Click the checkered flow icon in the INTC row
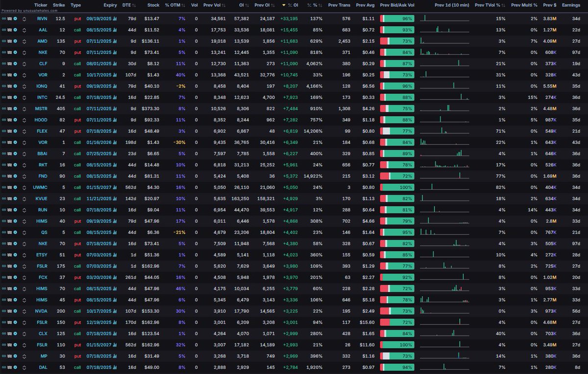 (9, 97)
